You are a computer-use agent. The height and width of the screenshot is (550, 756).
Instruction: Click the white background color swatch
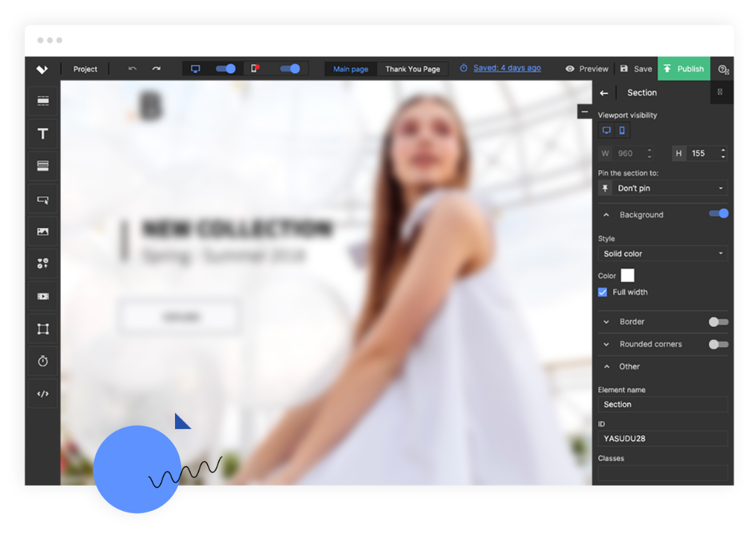click(628, 275)
